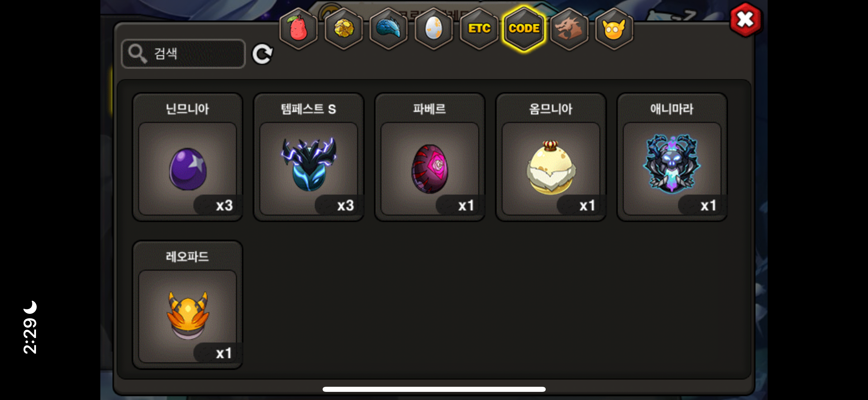The width and height of the screenshot is (868, 400).
Task: Open the brown dragon head tab
Action: coord(569,28)
